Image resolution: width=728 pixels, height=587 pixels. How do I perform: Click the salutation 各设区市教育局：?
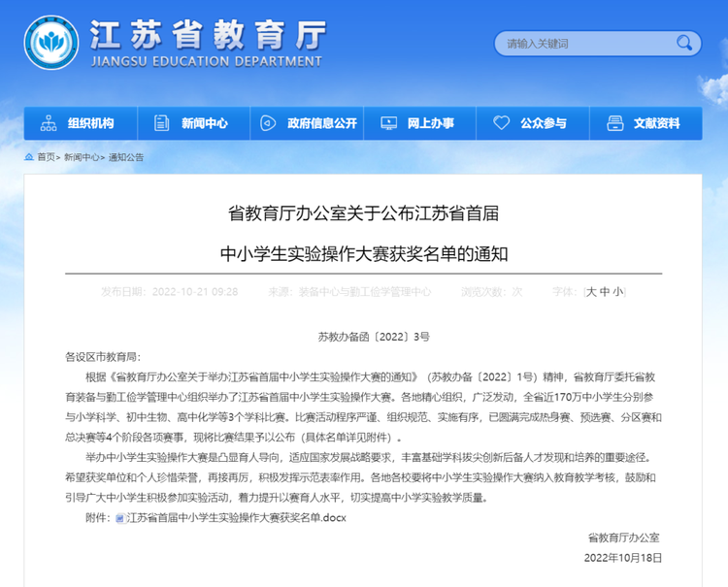coord(103,357)
